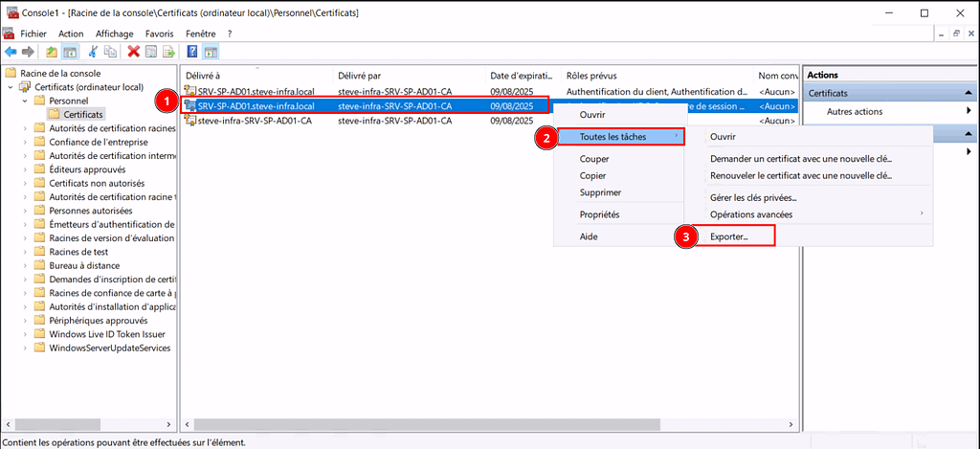Click the Cut scissors toolbar icon
This screenshot has height=449, width=980.
pyautogui.click(x=94, y=52)
